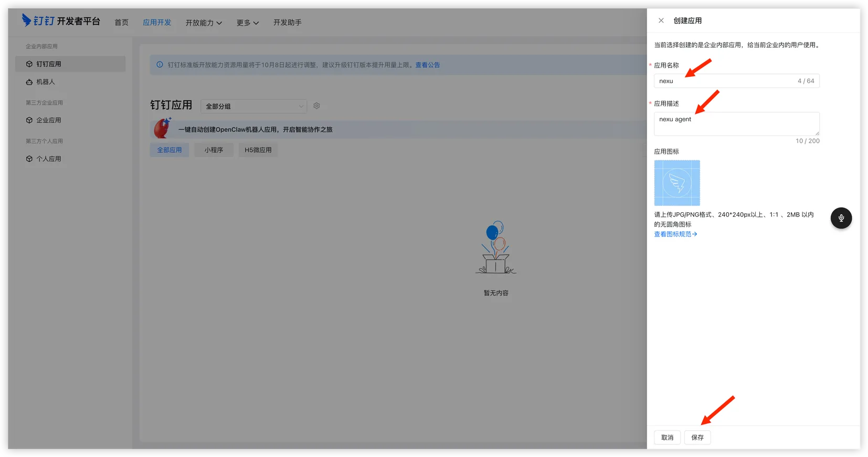Viewport: 868px width, 457px height.
Task: Open group settings gear icon
Action: [x=316, y=106]
